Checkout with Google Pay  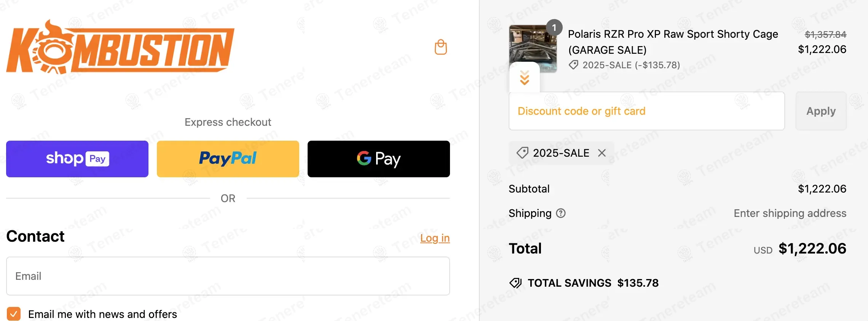coord(378,159)
